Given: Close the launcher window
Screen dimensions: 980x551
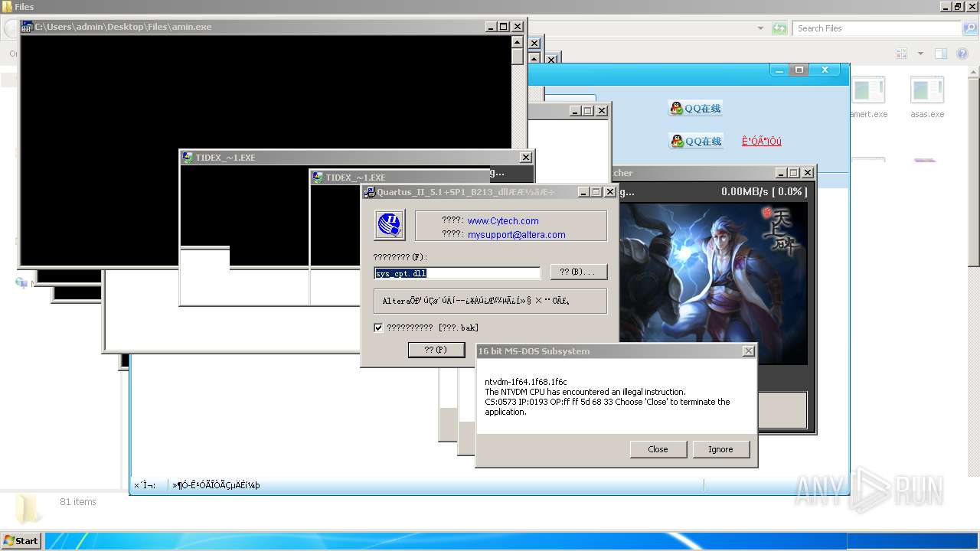Looking at the screenshot, I should click(807, 173).
